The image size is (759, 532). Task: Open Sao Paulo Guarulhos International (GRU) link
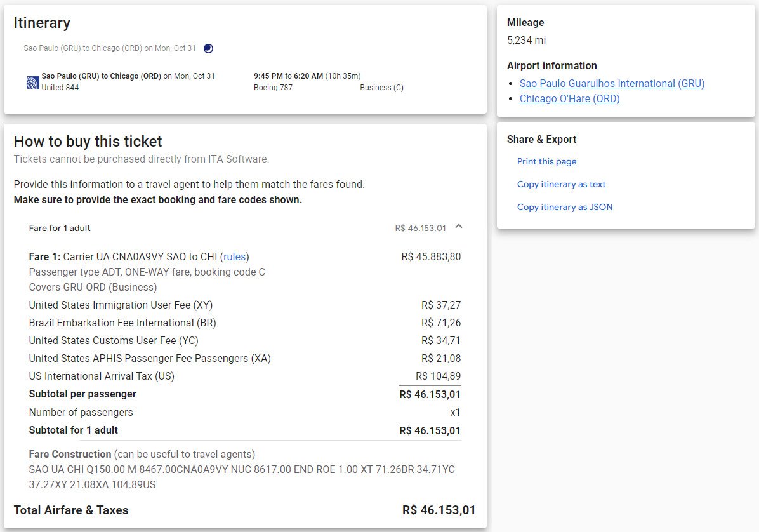click(x=612, y=83)
